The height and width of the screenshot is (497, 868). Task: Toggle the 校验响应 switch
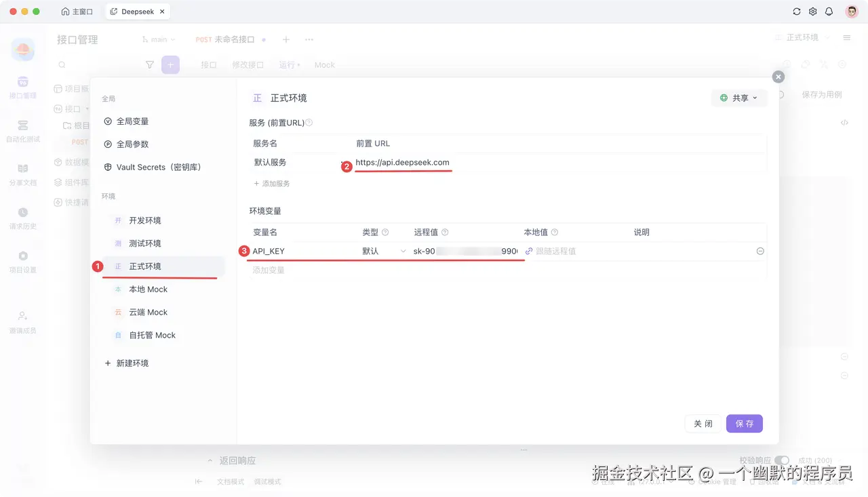coord(782,460)
